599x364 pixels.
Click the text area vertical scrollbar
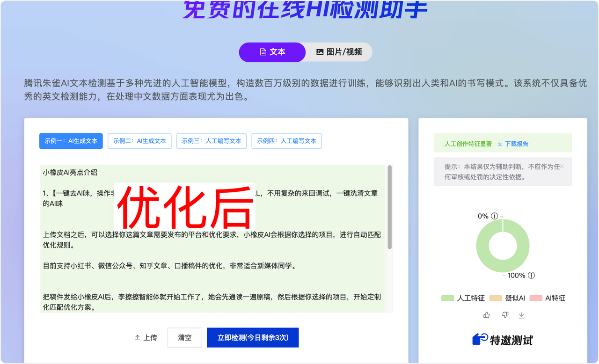click(x=389, y=207)
